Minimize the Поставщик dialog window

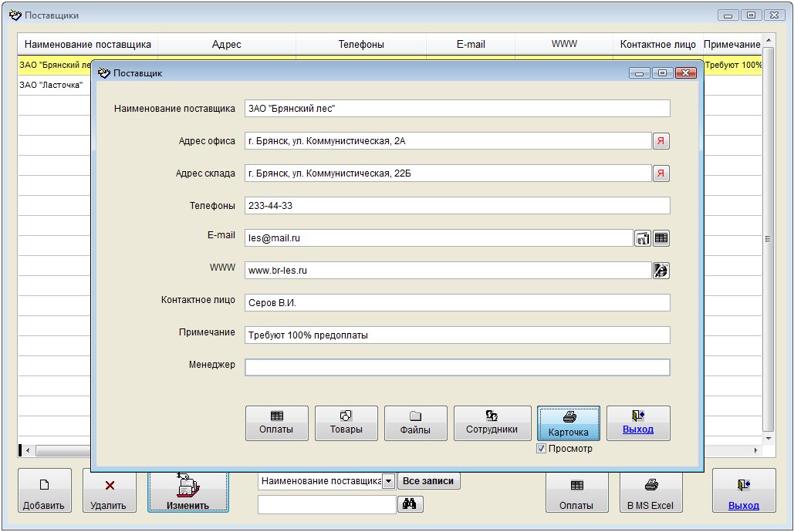click(x=640, y=73)
